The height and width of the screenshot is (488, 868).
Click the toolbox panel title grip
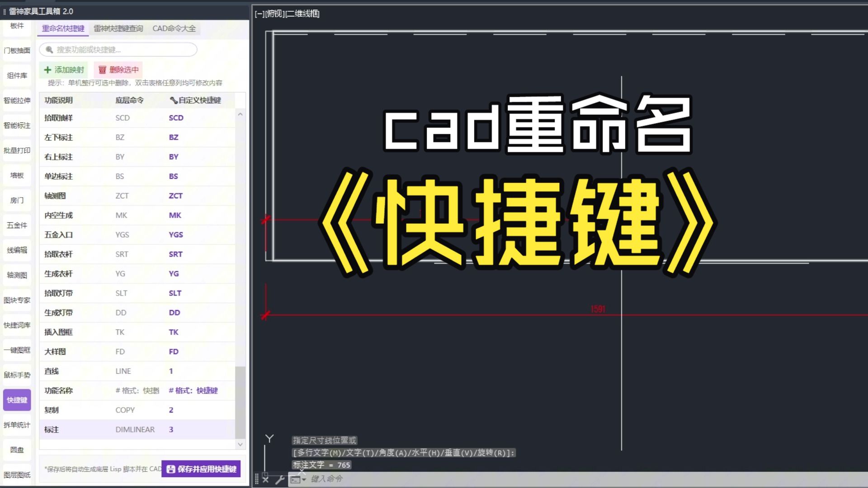click(5, 12)
